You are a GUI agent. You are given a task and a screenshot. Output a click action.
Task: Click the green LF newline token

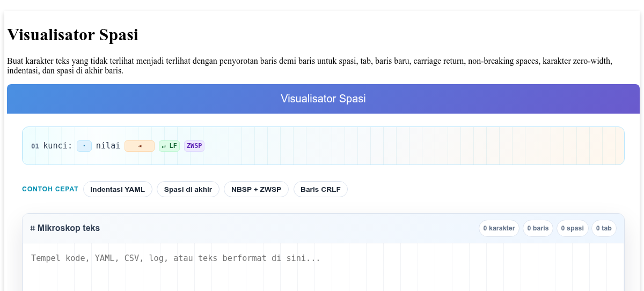coord(170,146)
